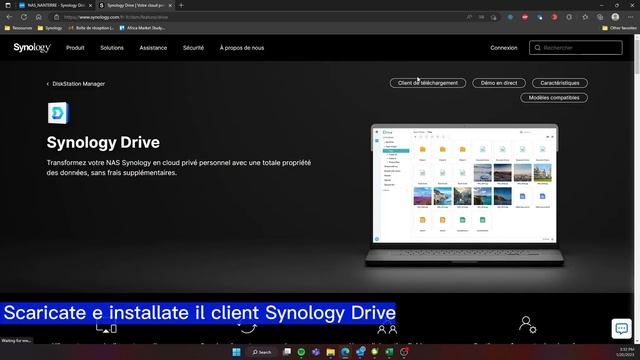Image resolution: width=640 pixels, height=360 pixels.
Task: Focus the Rechercher search field
Action: [x=576, y=48]
